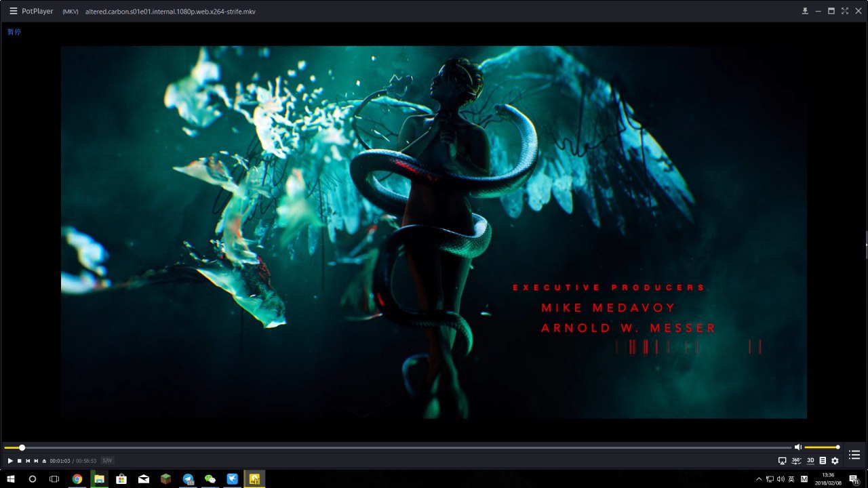Screen dimensions: 868x488
Task: Toggle the S/W decoder indicator
Action: tap(107, 461)
